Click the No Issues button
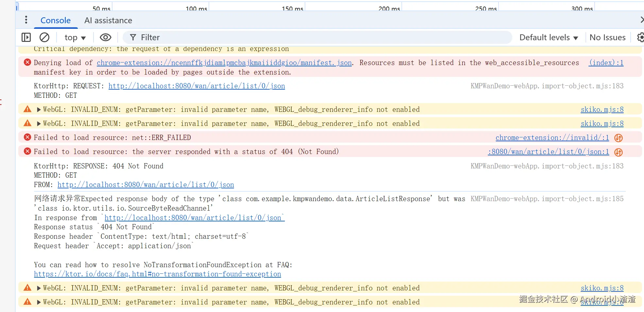Image resolution: width=644 pixels, height=312 pixels. tap(607, 38)
